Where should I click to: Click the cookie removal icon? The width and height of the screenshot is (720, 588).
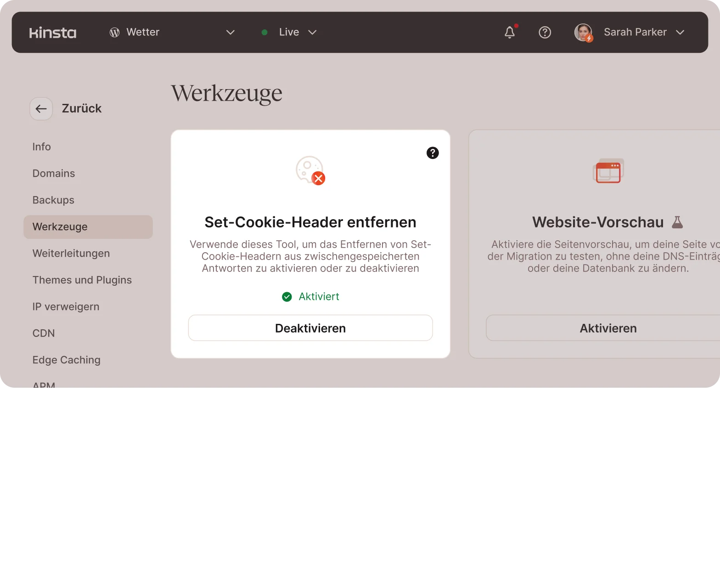pyautogui.click(x=310, y=170)
